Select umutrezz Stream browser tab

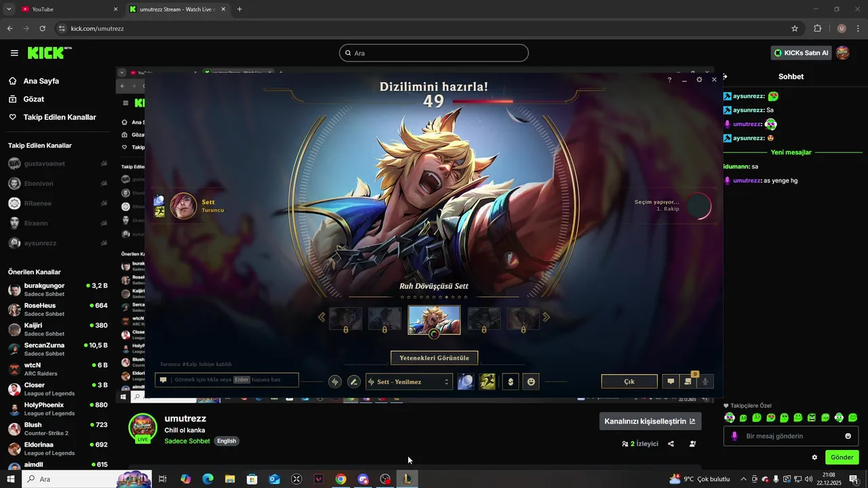[x=176, y=9]
